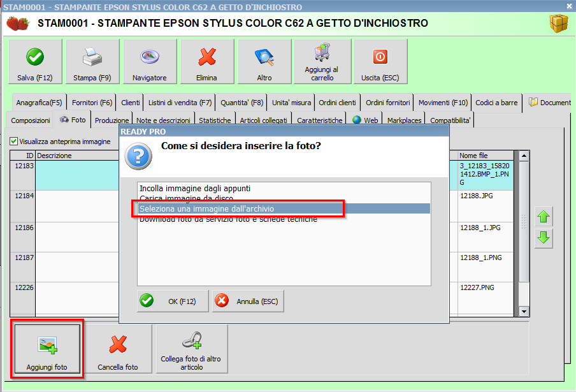
Task: Click the Nome file column header
Action: point(486,156)
